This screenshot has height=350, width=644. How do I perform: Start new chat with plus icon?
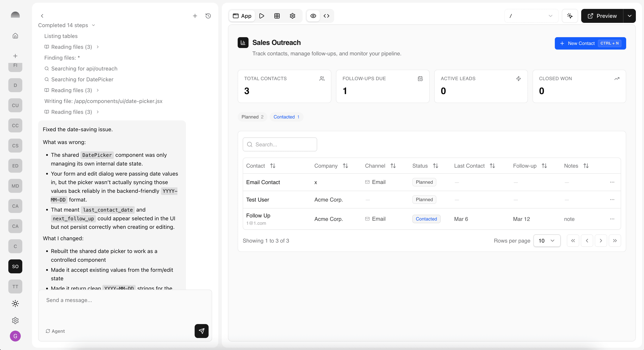click(195, 16)
